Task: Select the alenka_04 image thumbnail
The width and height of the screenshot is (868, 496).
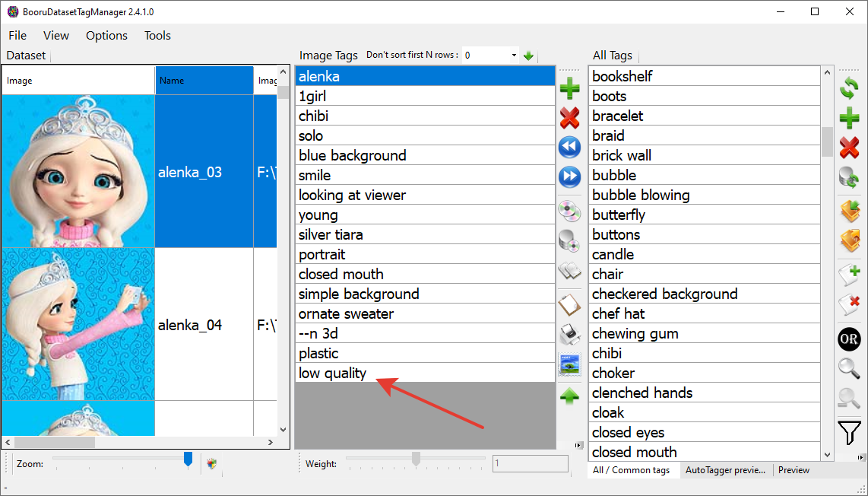Action: 78,324
